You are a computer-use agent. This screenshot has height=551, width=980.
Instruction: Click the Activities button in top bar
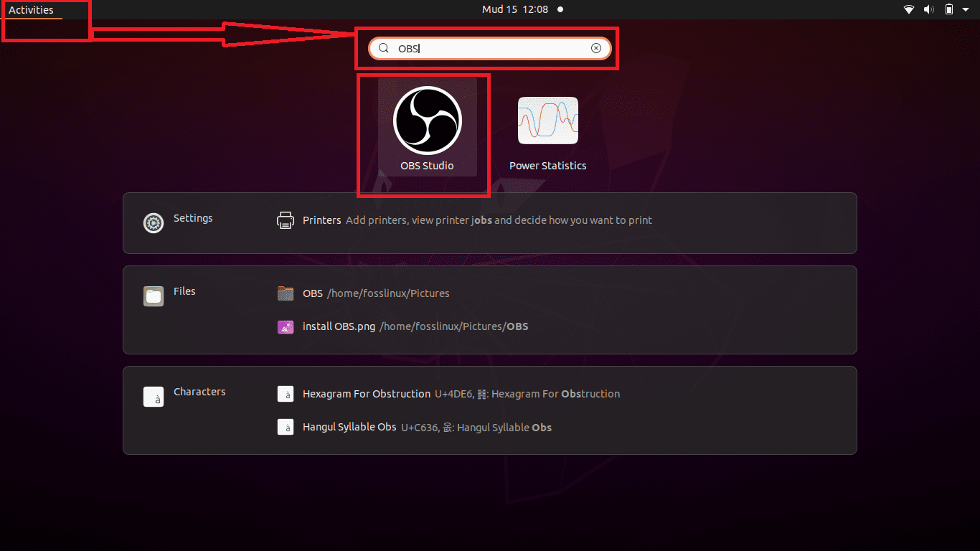coord(31,10)
